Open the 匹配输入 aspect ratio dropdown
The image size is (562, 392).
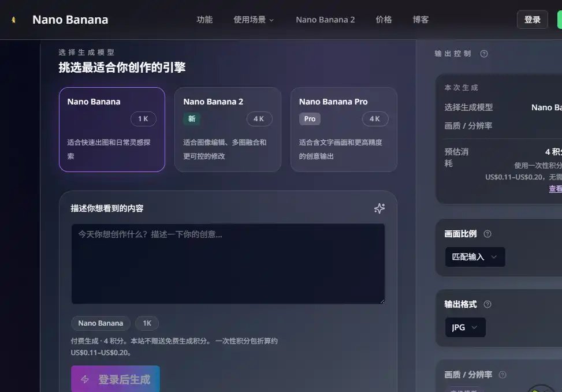pyautogui.click(x=475, y=257)
